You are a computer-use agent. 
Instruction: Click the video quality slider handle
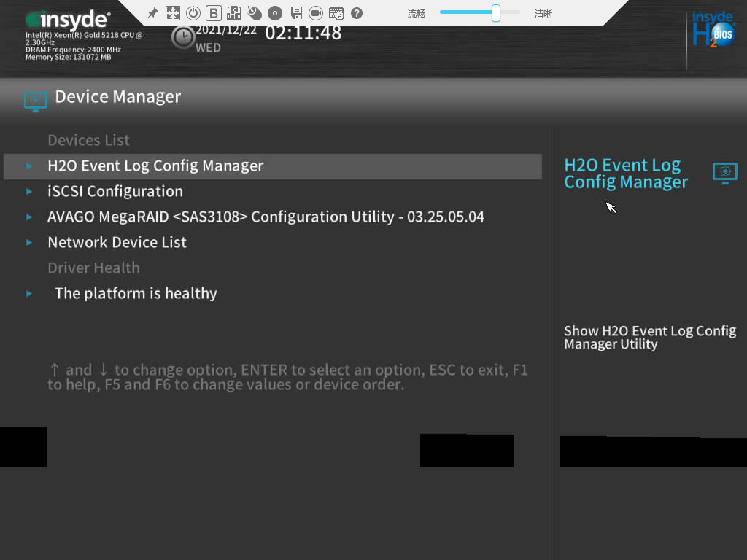pyautogui.click(x=496, y=12)
